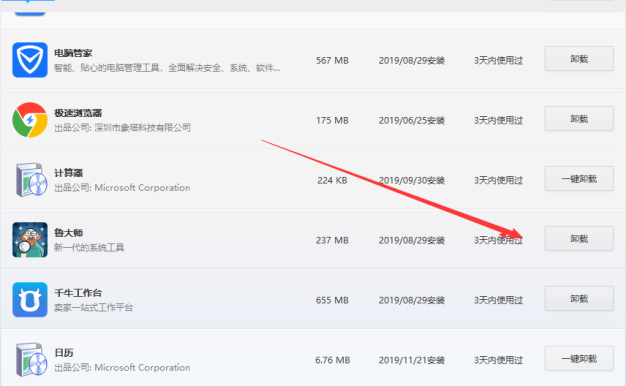Click 一键卸载 for 计算器
Viewport: 626px width, 386px height.
pyautogui.click(x=579, y=178)
